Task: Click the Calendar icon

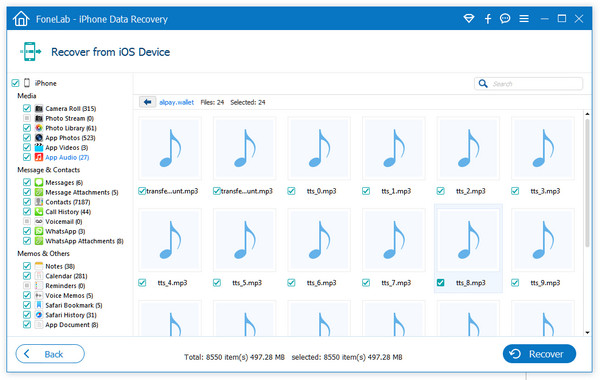Action: (x=39, y=276)
